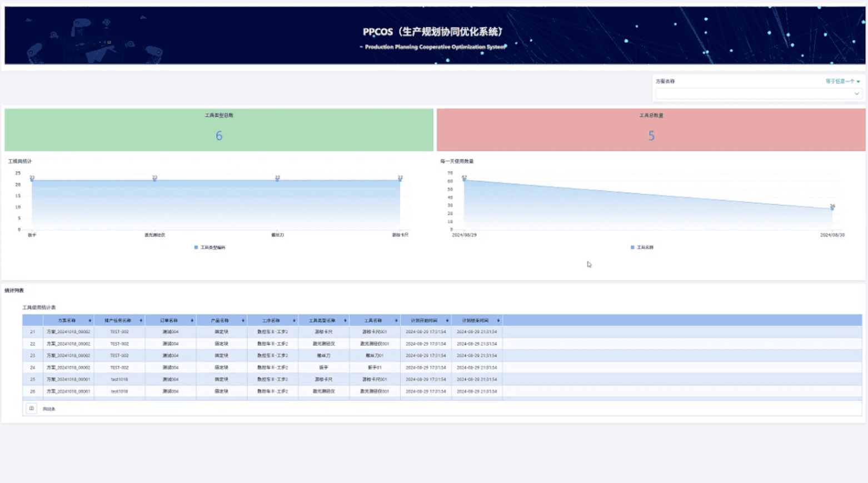Screen dimensions: 868x483
Task: Open the 等于任意一个 filter condition dropdown
Action: 842,82
